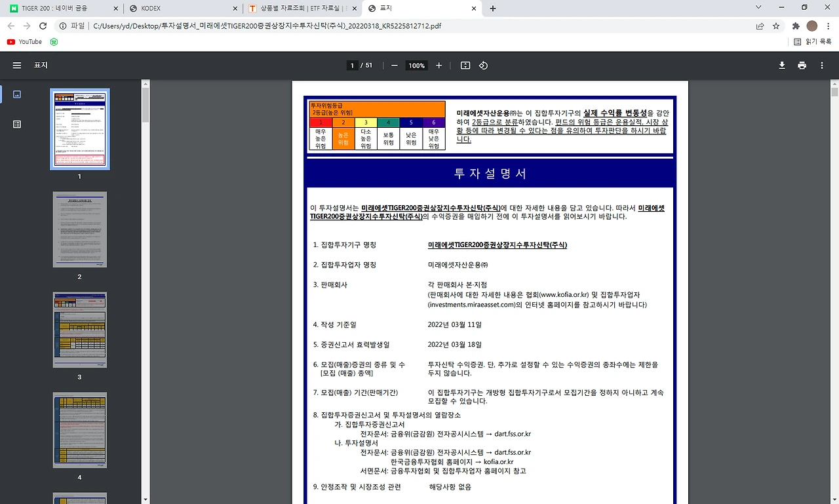Open the PDF viewer sidebar menu icon
Screen dimensions: 839x504
click(x=17, y=66)
